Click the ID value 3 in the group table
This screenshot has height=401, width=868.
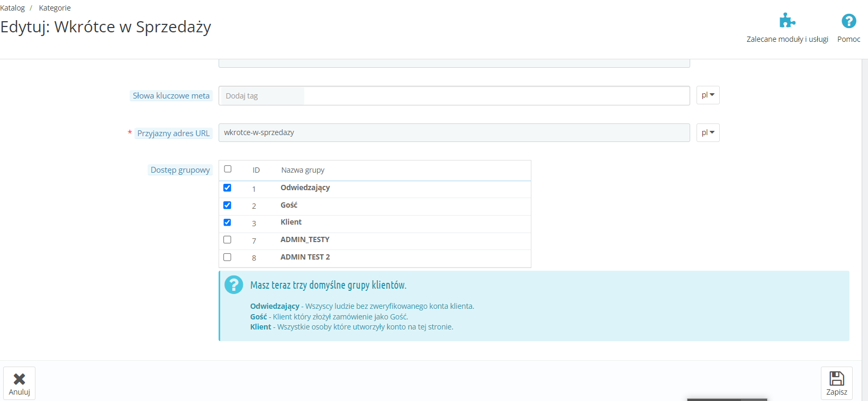click(x=254, y=224)
